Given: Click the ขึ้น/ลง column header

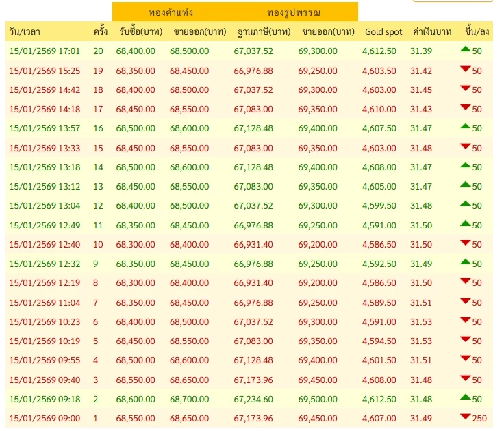Looking at the screenshot, I should [x=477, y=32].
